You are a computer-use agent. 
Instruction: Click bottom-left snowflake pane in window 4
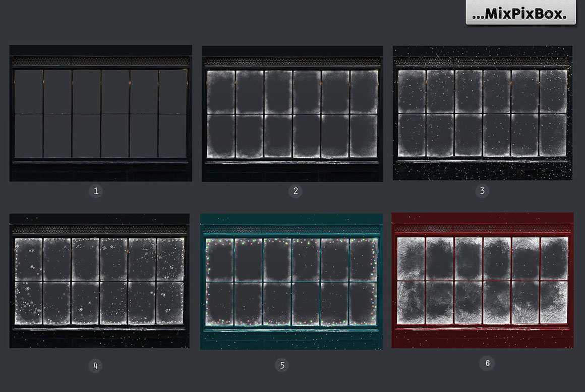pyautogui.click(x=28, y=303)
